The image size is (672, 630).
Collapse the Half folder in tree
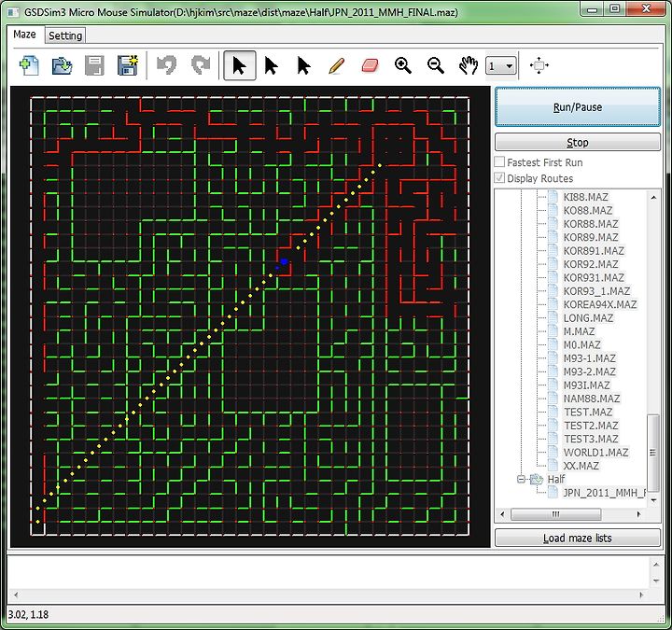(x=521, y=479)
